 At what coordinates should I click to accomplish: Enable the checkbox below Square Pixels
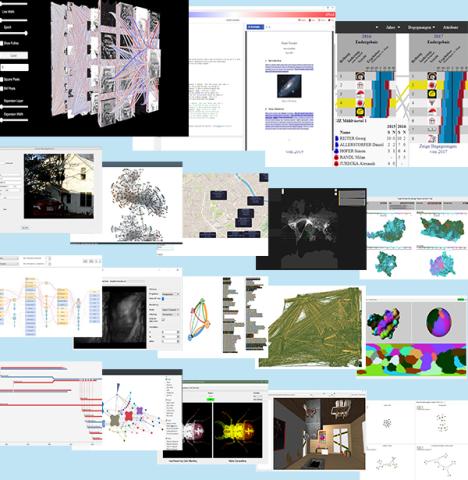[x=2, y=89]
